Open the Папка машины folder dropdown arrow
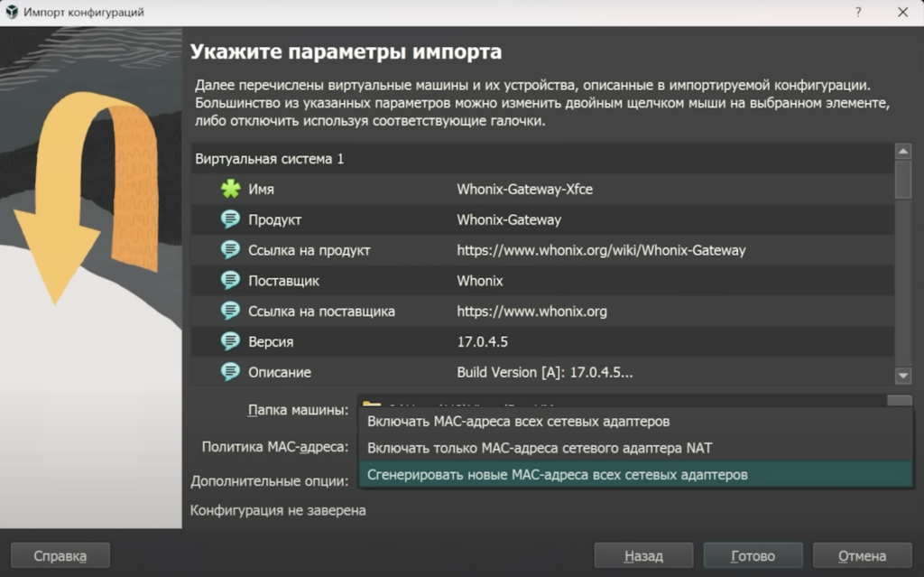Image resolution: width=924 pixels, height=577 pixels. click(899, 405)
